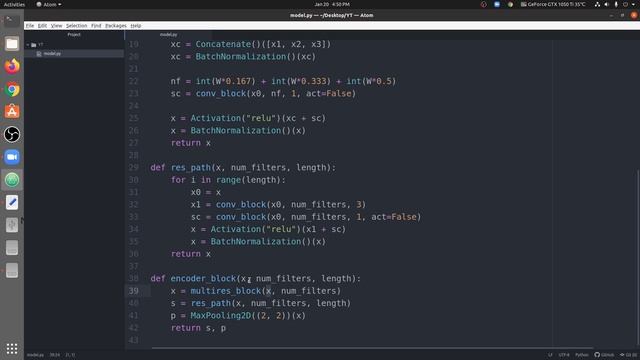The width and height of the screenshot is (640, 360).
Task: Open Zoom from the dock
Action: [x=12, y=157]
